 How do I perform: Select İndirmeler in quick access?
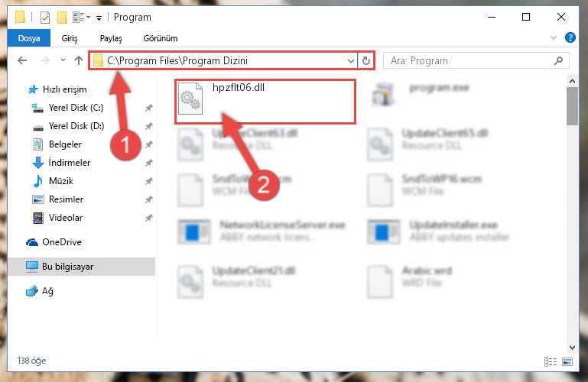[70, 163]
